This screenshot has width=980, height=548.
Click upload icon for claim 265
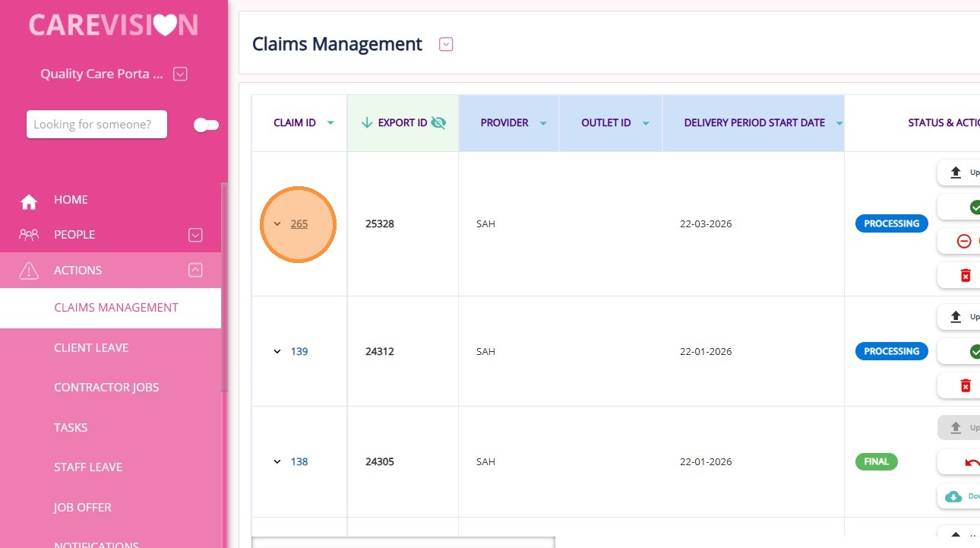(x=956, y=173)
